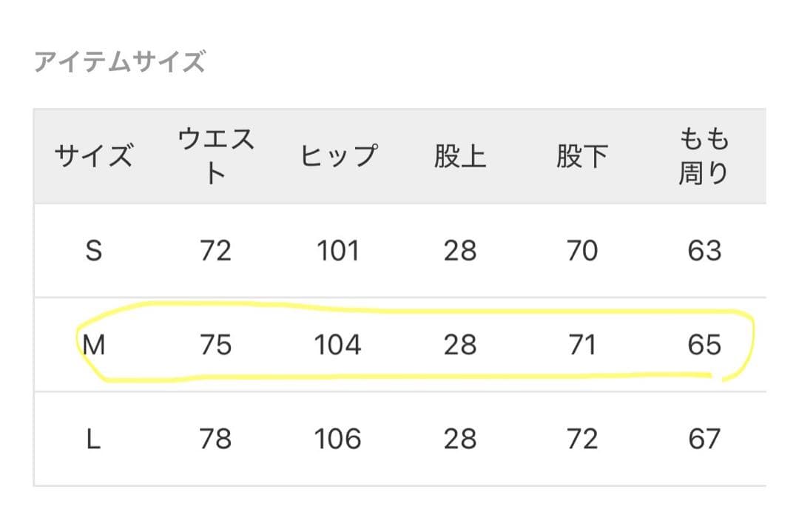The width and height of the screenshot is (799, 532).
Task: Select hip value 106 in L row
Action: (x=338, y=439)
